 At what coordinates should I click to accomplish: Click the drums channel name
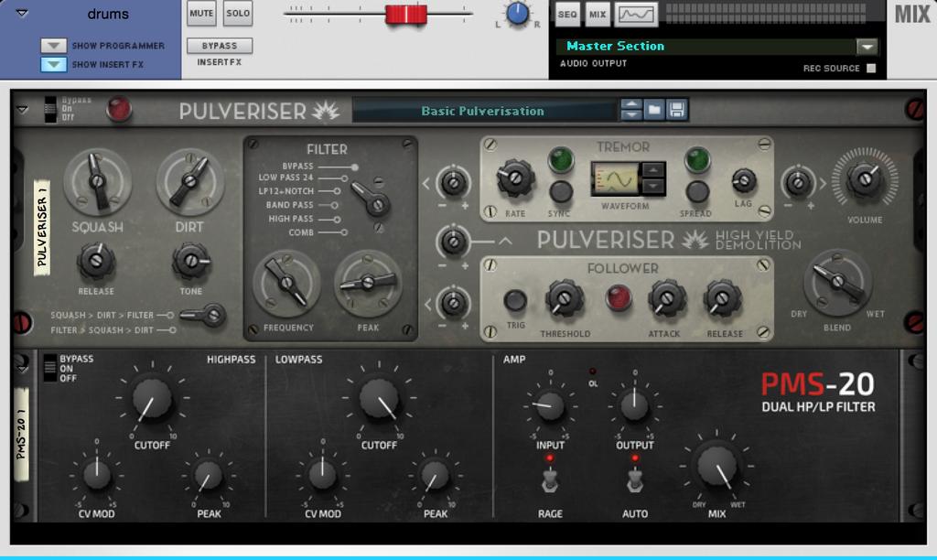[108, 14]
